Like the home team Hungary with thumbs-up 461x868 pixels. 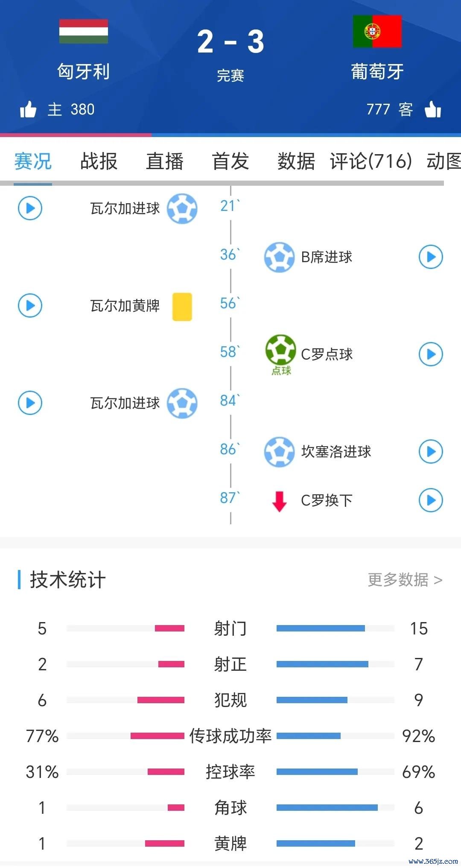[28, 110]
